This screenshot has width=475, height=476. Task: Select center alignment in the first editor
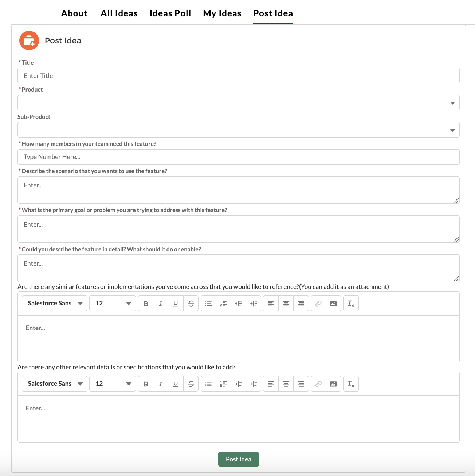tap(286, 303)
